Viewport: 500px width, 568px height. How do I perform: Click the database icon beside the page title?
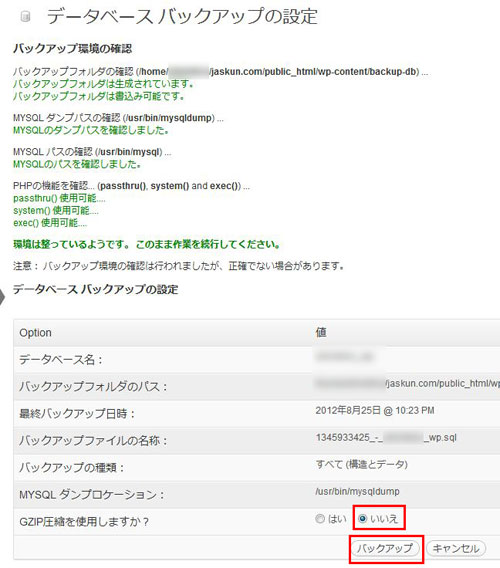point(25,16)
